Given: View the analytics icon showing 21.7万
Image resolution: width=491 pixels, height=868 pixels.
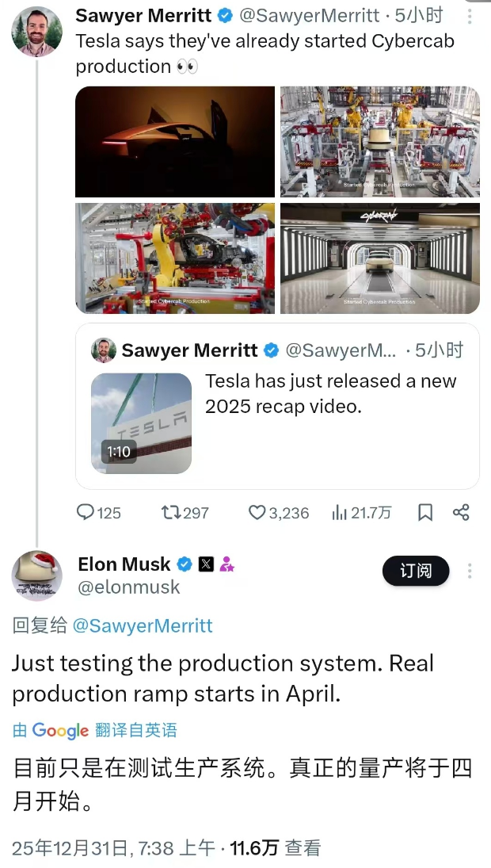Looking at the screenshot, I should click(x=340, y=513).
